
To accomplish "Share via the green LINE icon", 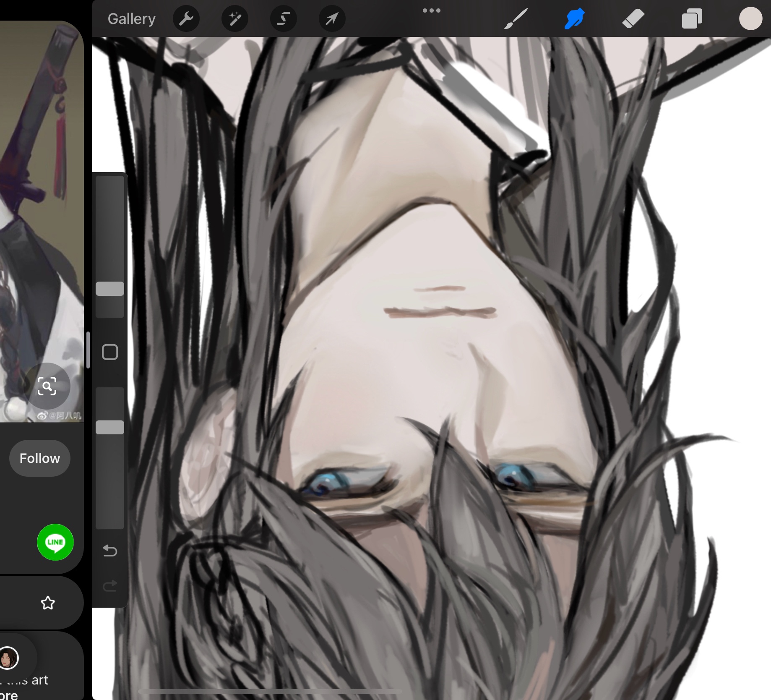I will pos(55,542).
